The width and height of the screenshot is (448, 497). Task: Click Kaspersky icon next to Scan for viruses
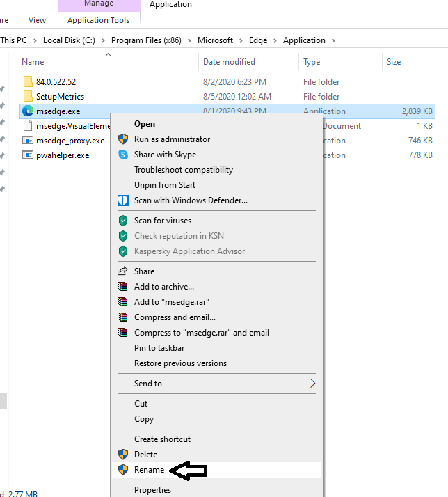pos(123,221)
